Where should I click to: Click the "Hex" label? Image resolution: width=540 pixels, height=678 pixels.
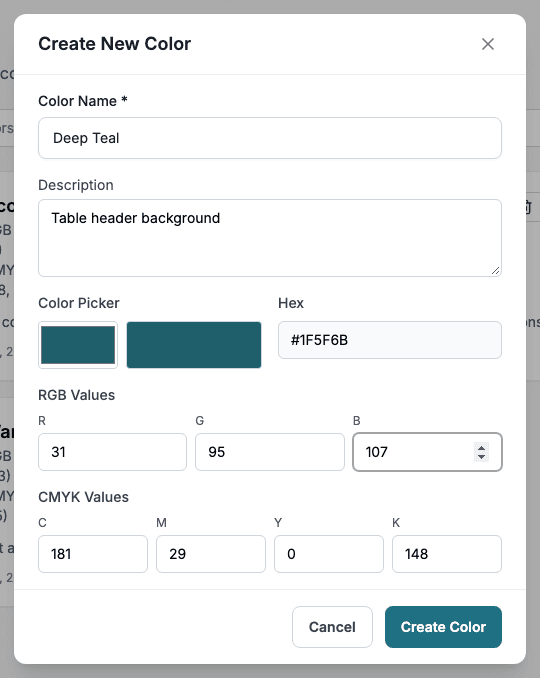click(x=291, y=303)
